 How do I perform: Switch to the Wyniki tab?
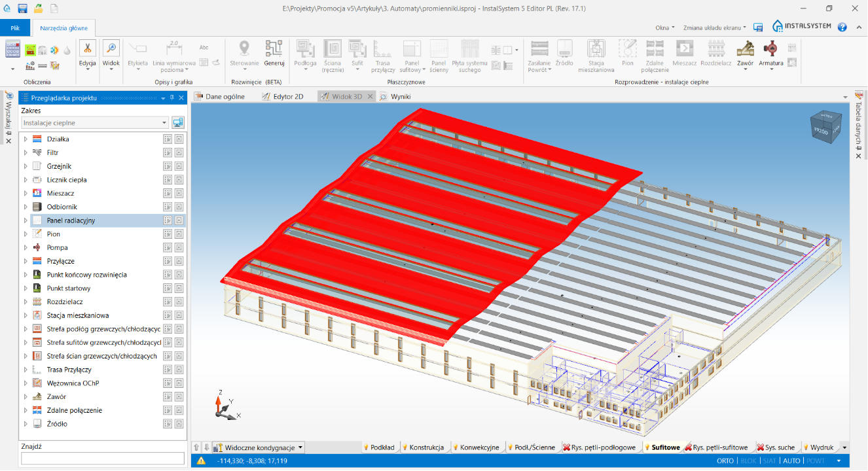[x=395, y=96]
